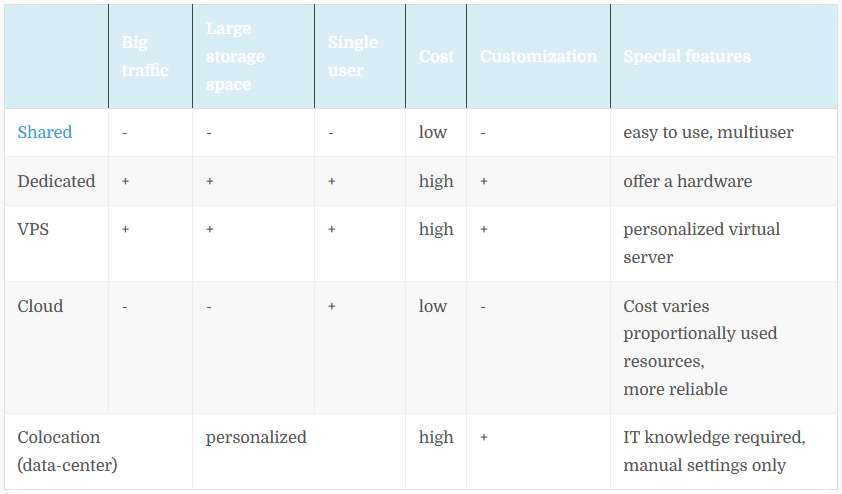
Task: Click the 'low' cost cell for Cloud
Action: [433, 306]
